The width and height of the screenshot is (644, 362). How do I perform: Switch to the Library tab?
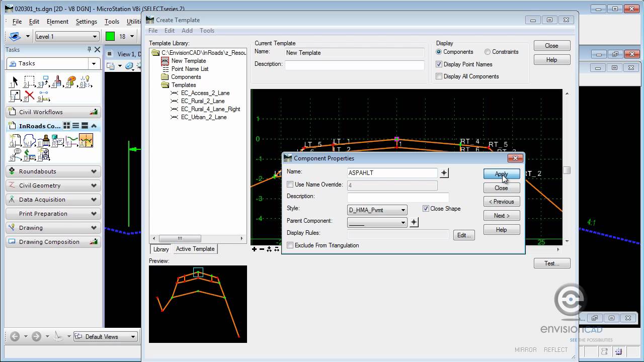pos(161,249)
